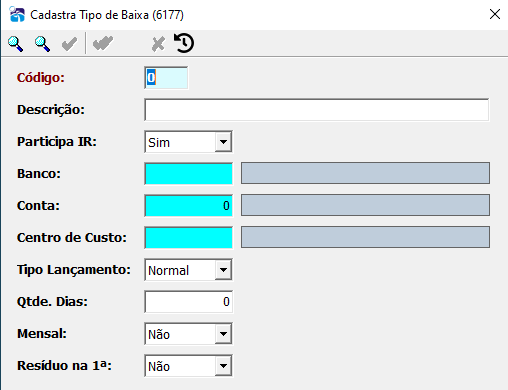Open the Mensal dropdown arrow

click(x=223, y=334)
